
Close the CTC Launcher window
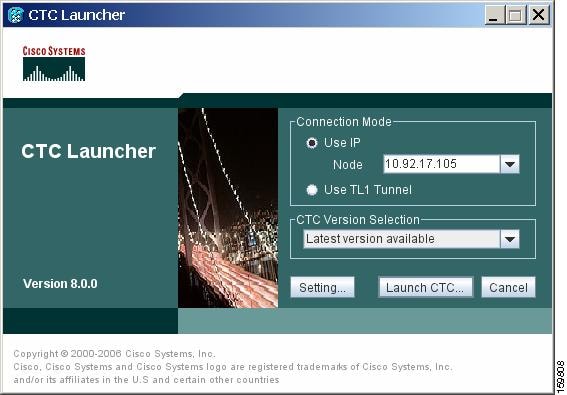pyautogui.click(x=539, y=16)
